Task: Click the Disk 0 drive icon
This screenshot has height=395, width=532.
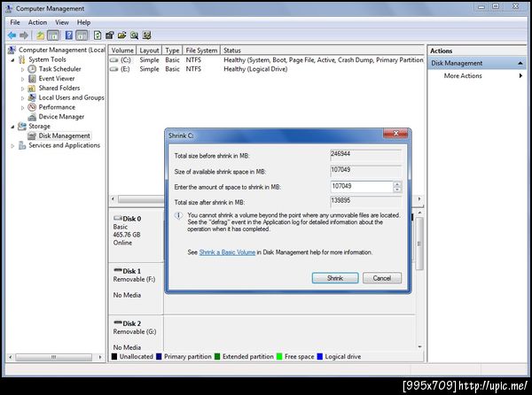Action: pos(118,218)
